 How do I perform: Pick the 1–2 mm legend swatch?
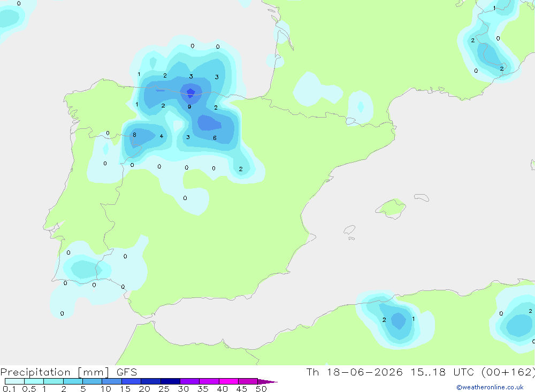53,381
